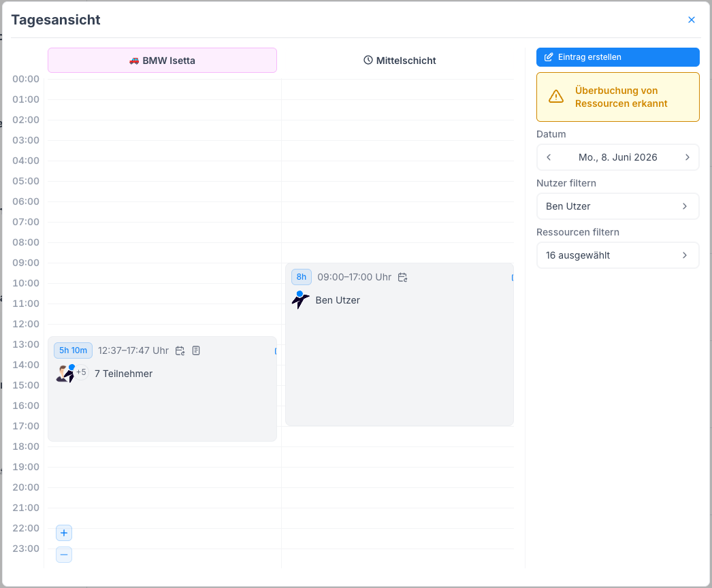Click the clock icon beside Mittelschicht
The height and width of the screenshot is (588, 712).
368,60
